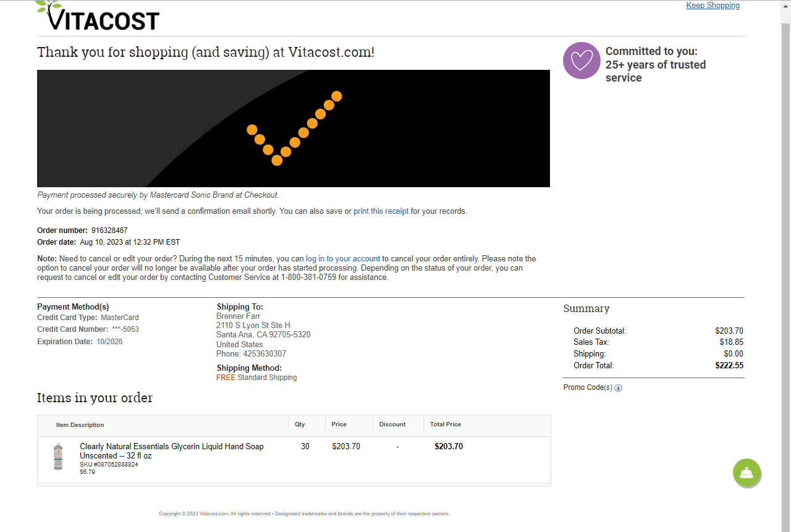Open the green bell help button
This screenshot has height=532, width=791.
click(747, 473)
